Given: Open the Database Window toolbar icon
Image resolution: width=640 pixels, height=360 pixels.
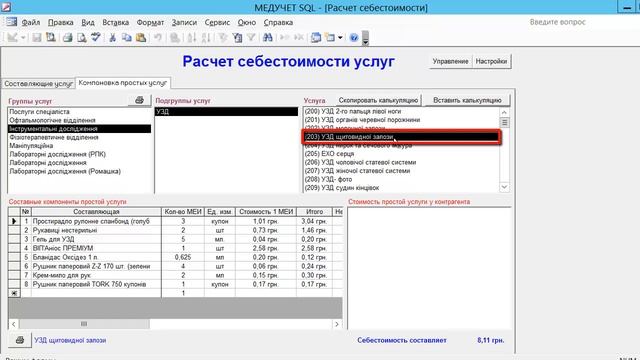Looking at the screenshot, I should point(316,38).
